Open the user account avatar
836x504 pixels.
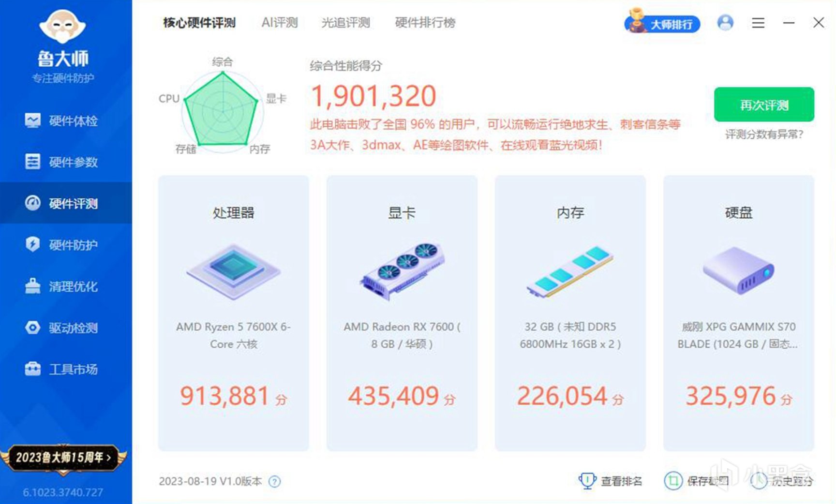click(725, 23)
